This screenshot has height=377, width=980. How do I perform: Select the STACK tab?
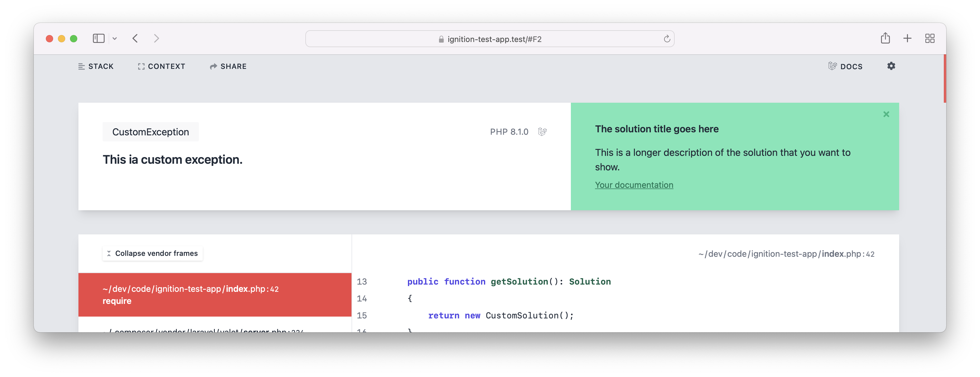[96, 65]
